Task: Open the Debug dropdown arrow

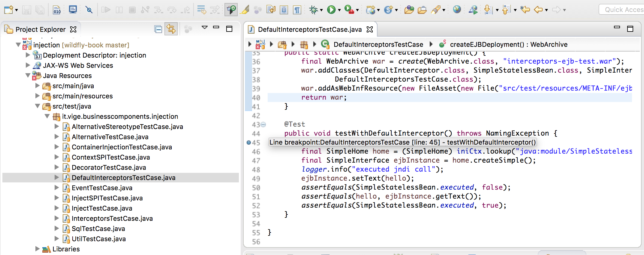Action: tap(321, 10)
